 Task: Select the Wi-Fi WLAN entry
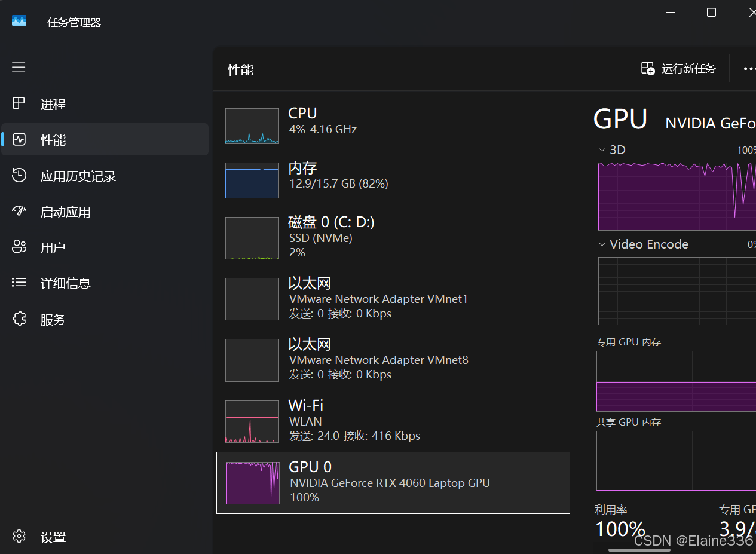click(x=393, y=421)
